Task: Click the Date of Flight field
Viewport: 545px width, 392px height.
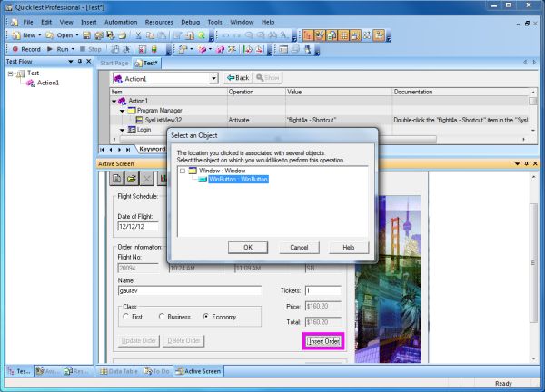Action: pyautogui.click(x=138, y=227)
